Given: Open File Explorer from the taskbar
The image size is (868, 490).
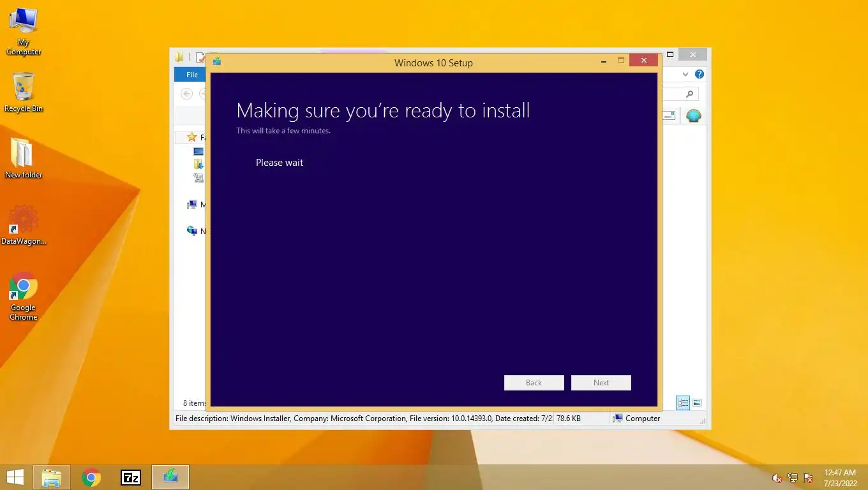Looking at the screenshot, I should [x=51, y=477].
